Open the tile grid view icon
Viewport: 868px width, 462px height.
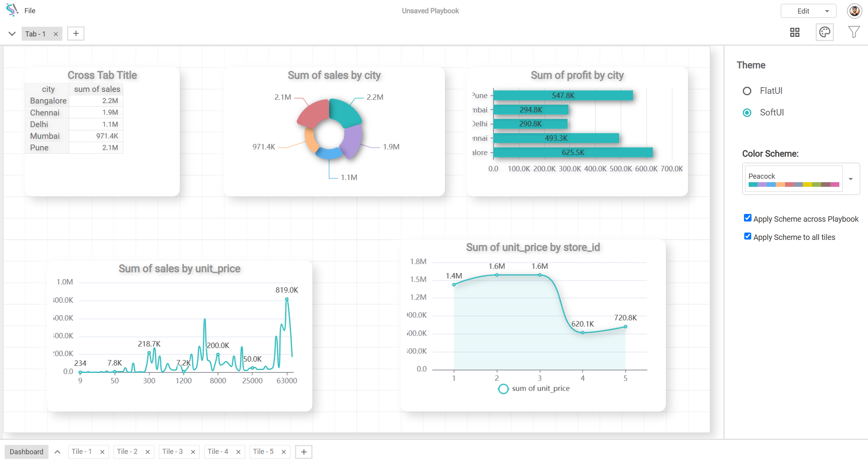coord(795,33)
